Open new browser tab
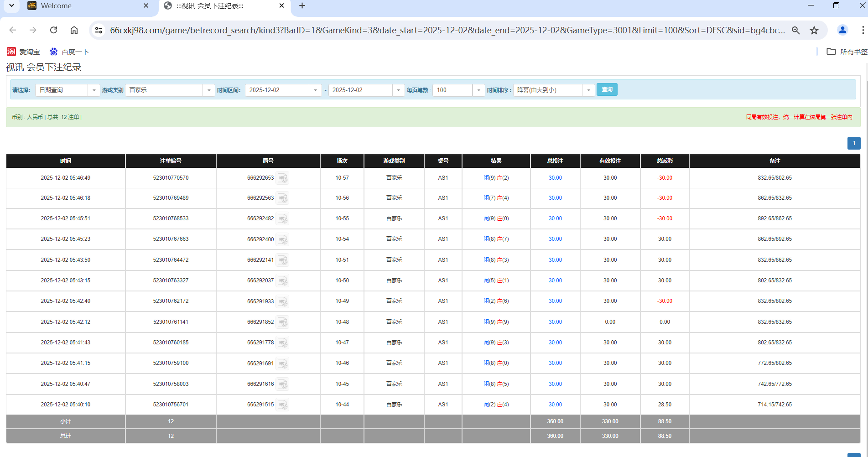 tap(302, 6)
